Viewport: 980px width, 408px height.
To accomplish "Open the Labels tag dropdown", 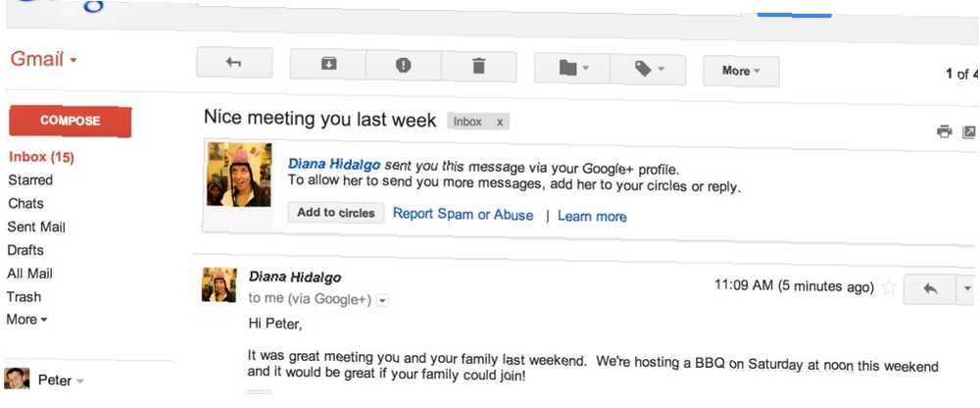I will tap(648, 70).
